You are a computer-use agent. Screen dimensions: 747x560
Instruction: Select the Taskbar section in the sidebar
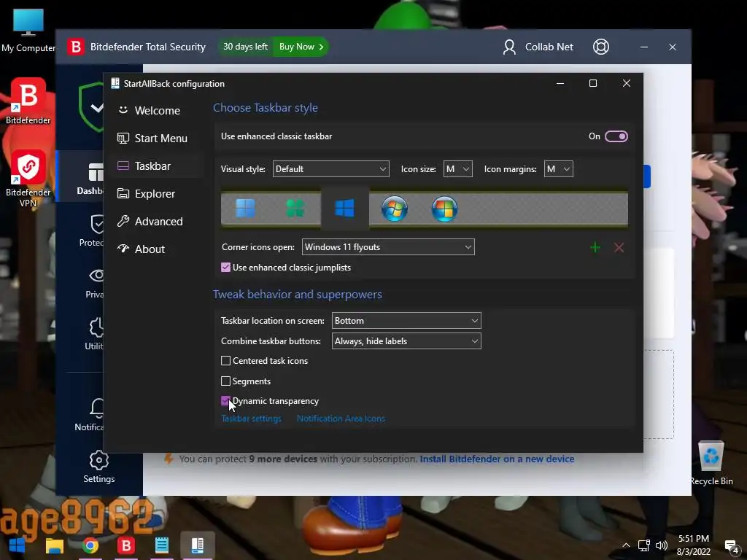[157, 166]
